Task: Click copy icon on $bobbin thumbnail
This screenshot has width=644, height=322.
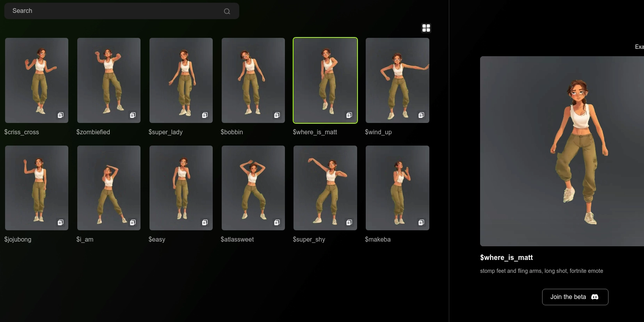Action: click(277, 115)
